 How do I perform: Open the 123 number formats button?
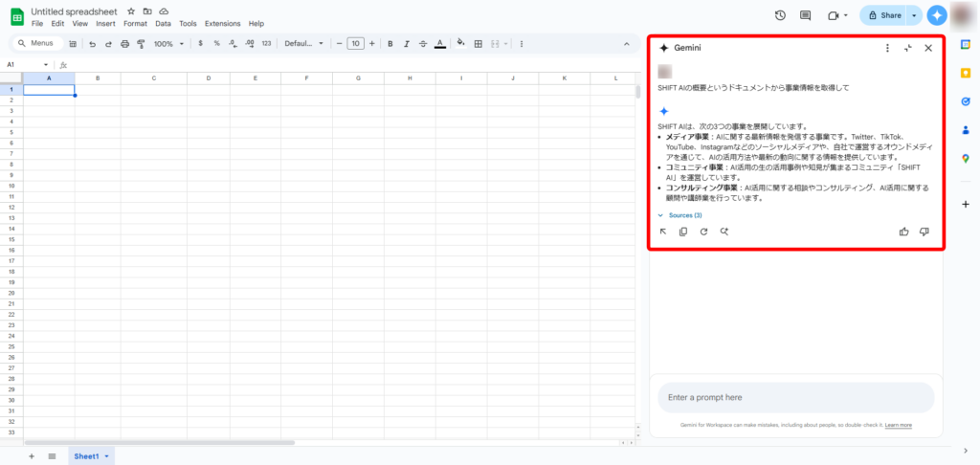point(266,44)
